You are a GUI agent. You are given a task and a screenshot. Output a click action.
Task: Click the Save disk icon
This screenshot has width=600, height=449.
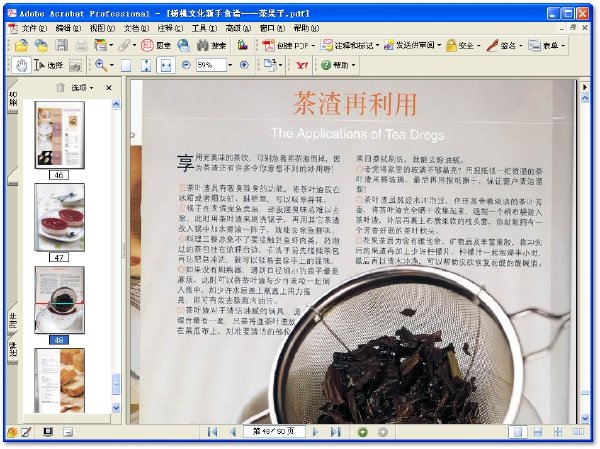(x=61, y=46)
